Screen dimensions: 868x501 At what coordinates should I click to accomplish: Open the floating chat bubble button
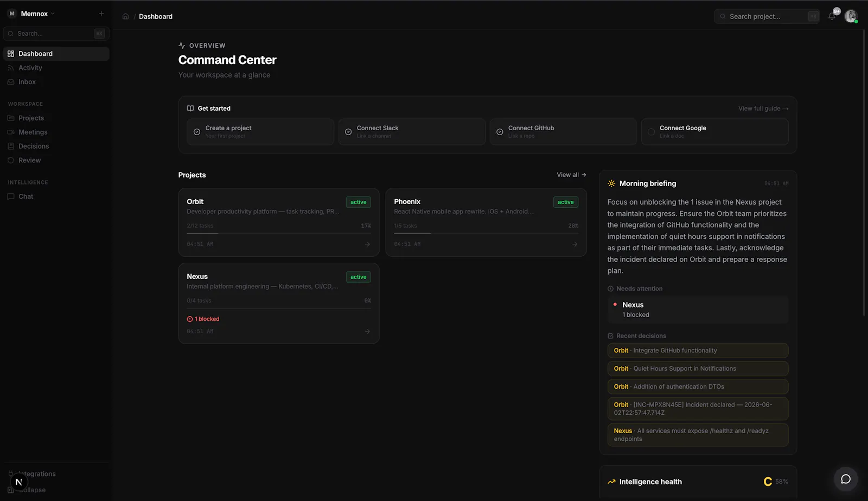click(x=846, y=479)
